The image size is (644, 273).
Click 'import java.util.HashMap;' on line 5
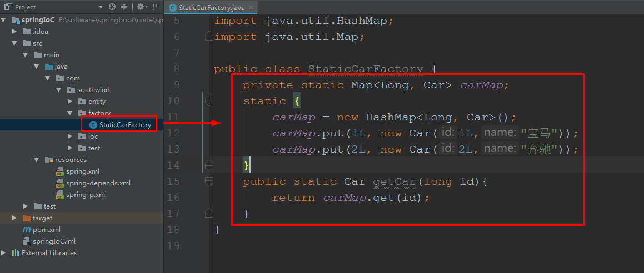point(304,21)
